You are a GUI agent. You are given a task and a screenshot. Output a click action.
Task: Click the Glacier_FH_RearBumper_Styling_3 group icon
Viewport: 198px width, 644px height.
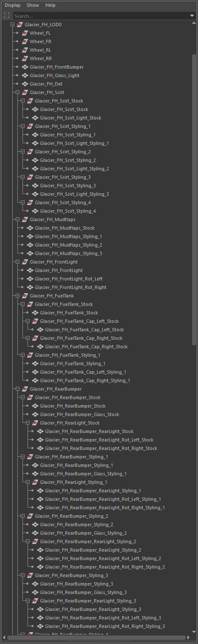point(30,575)
